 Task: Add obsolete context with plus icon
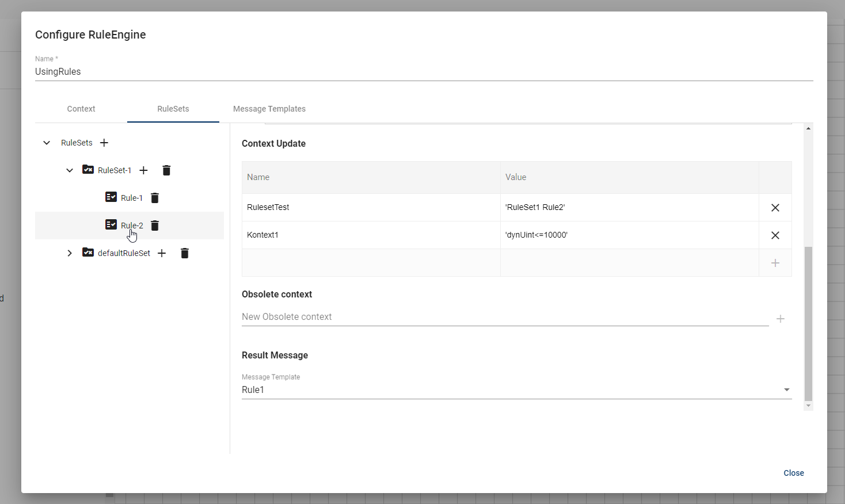pyautogui.click(x=781, y=319)
